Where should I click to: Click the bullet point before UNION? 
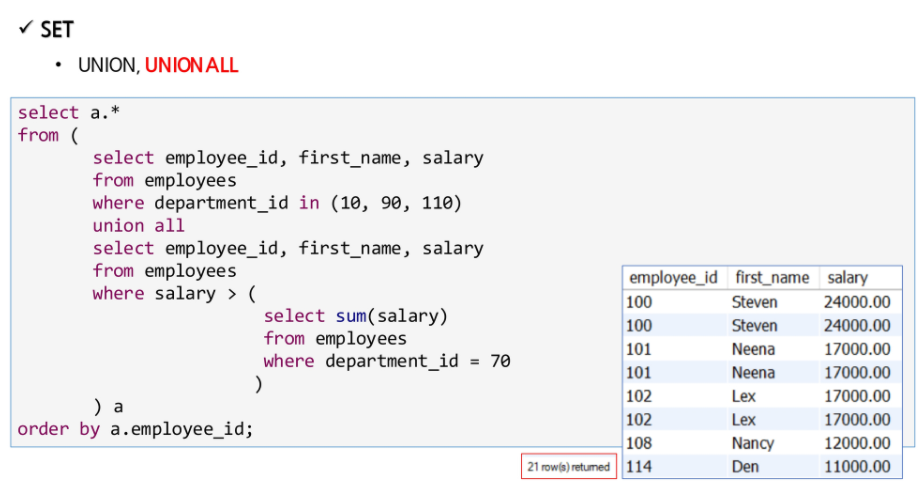tap(58, 65)
